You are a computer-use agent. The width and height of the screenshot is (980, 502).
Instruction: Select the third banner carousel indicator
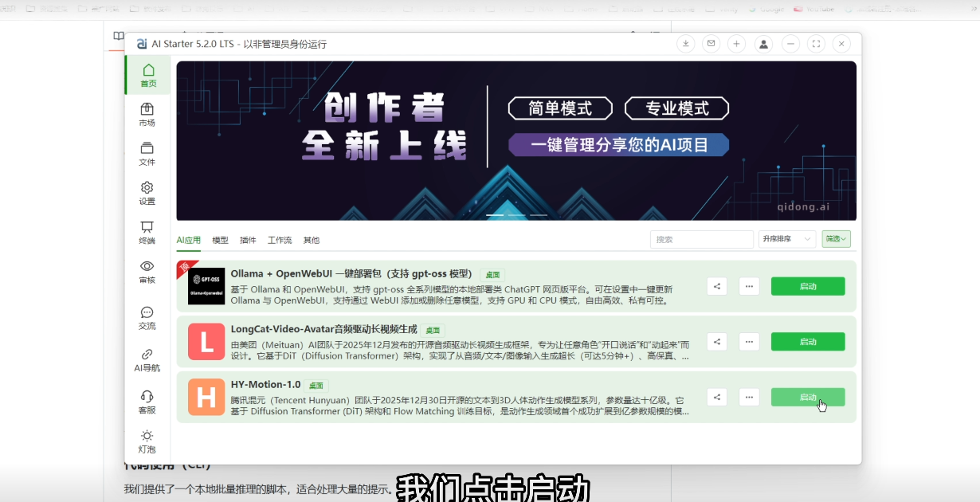pyautogui.click(x=539, y=215)
